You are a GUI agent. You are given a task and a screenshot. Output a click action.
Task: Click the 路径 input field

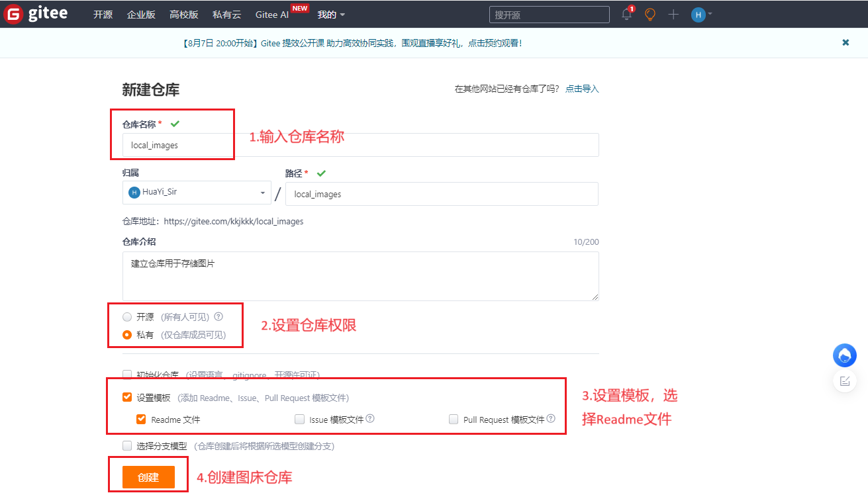tap(442, 194)
